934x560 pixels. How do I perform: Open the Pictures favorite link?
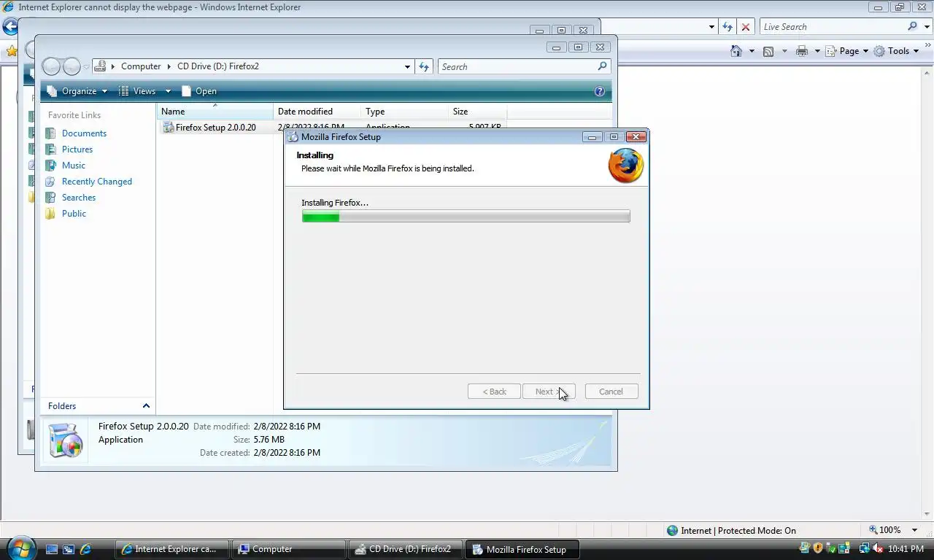(x=77, y=149)
